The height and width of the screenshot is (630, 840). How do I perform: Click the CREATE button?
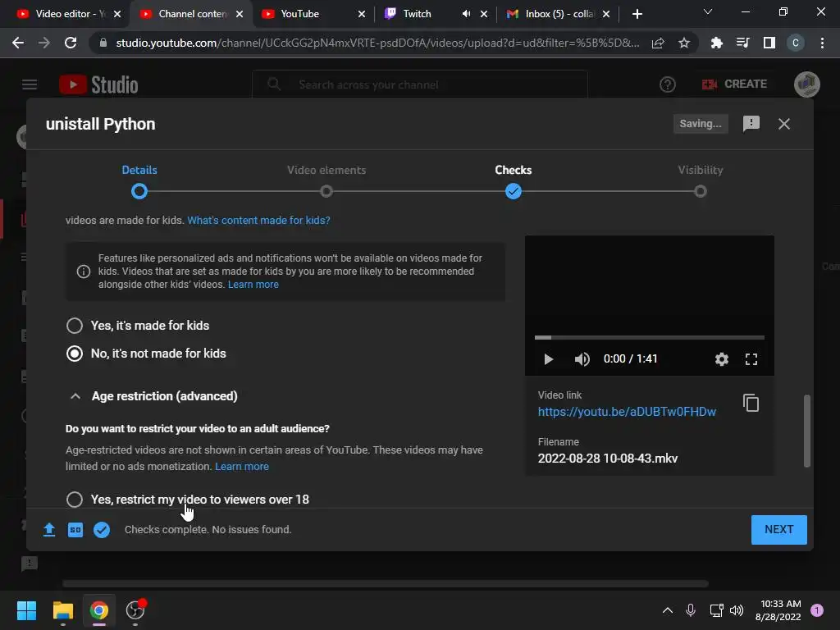[734, 84]
